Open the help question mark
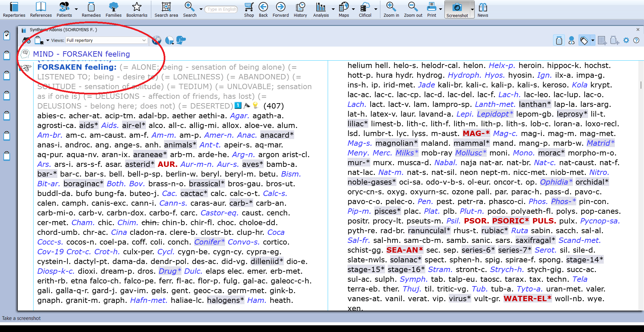 pyautogui.click(x=636, y=40)
